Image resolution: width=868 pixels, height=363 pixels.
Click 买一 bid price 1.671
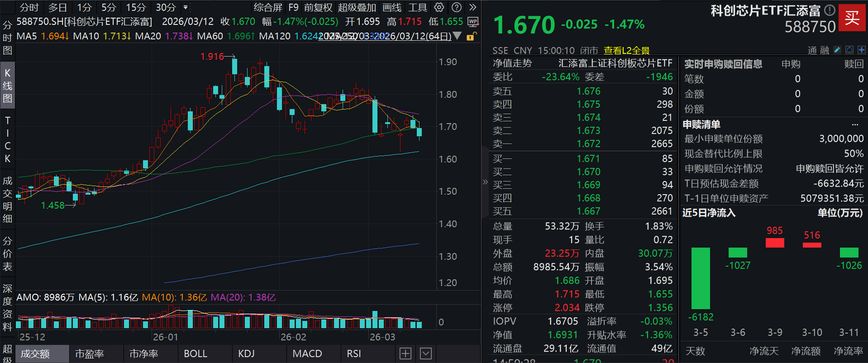pyautogui.click(x=588, y=158)
